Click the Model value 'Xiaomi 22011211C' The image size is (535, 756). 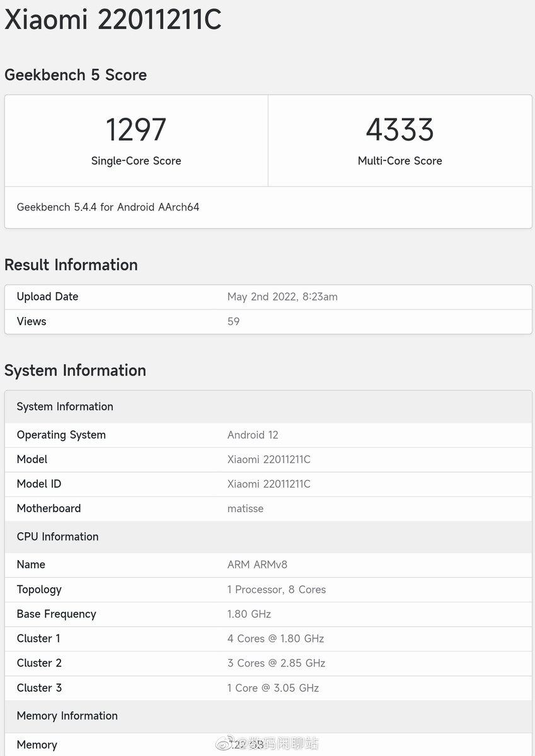tap(269, 459)
